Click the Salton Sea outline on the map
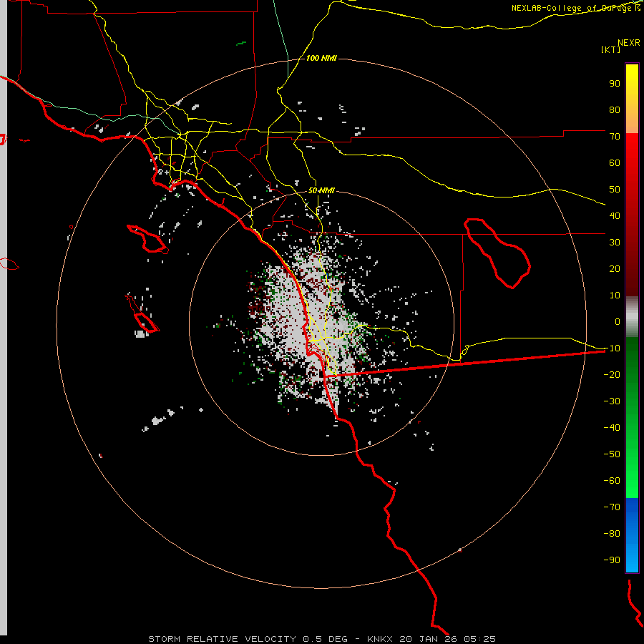This screenshot has width=644, height=644. point(497,253)
